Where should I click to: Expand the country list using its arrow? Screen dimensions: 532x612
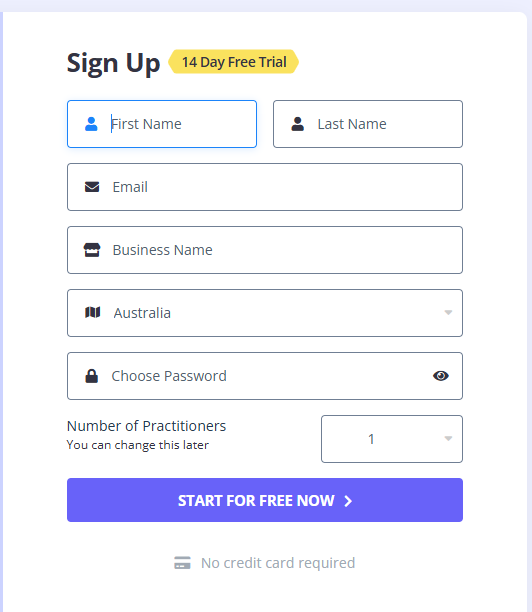448,313
